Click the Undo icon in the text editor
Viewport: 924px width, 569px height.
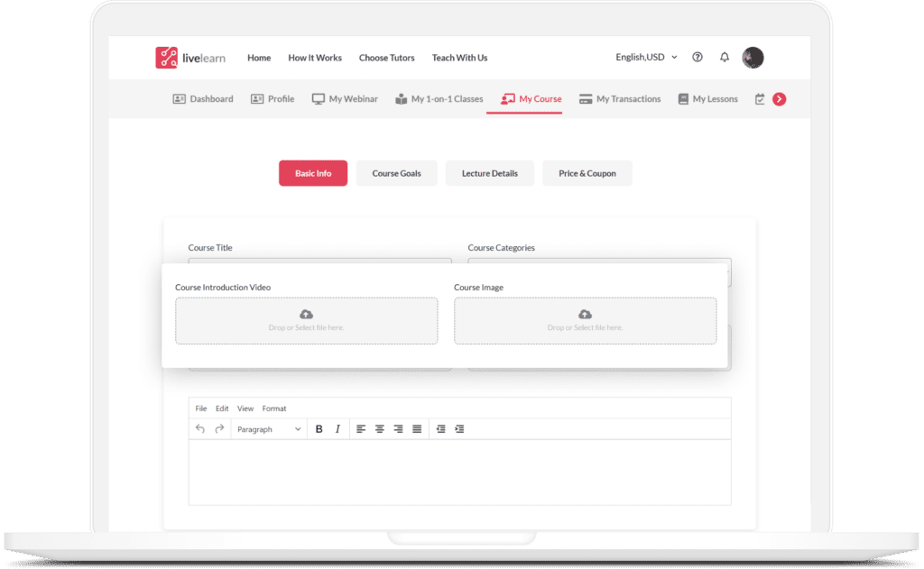[201, 428]
